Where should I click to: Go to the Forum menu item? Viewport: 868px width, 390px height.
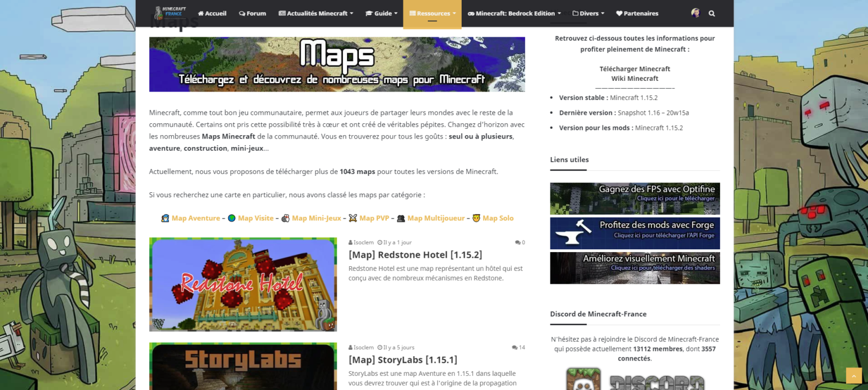pos(252,13)
